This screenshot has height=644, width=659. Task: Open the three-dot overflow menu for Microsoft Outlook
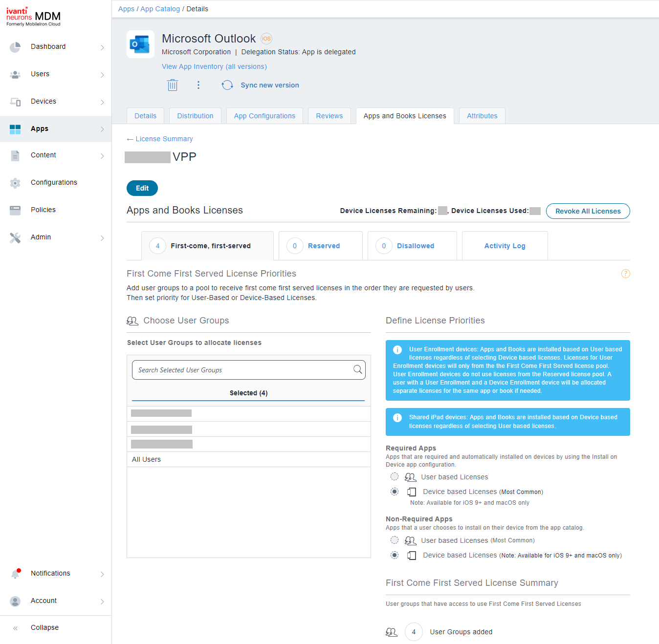198,85
